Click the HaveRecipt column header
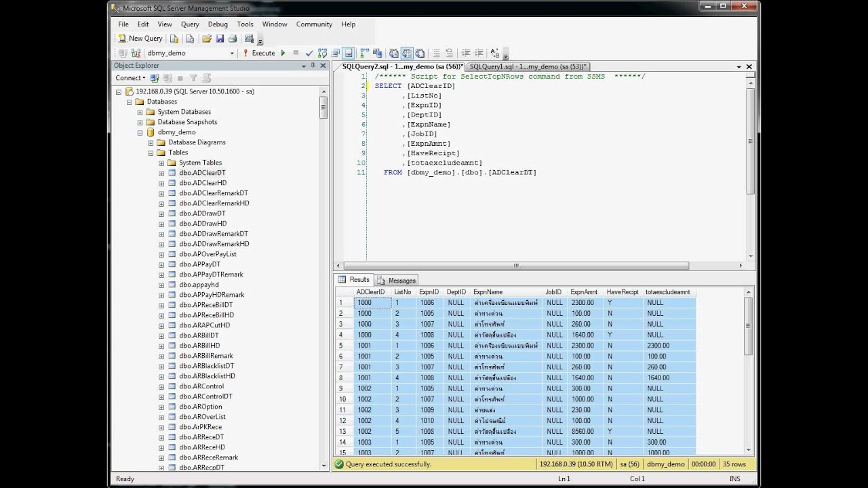The height and width of the screenshot is (488, 868). tap(623, 292)
